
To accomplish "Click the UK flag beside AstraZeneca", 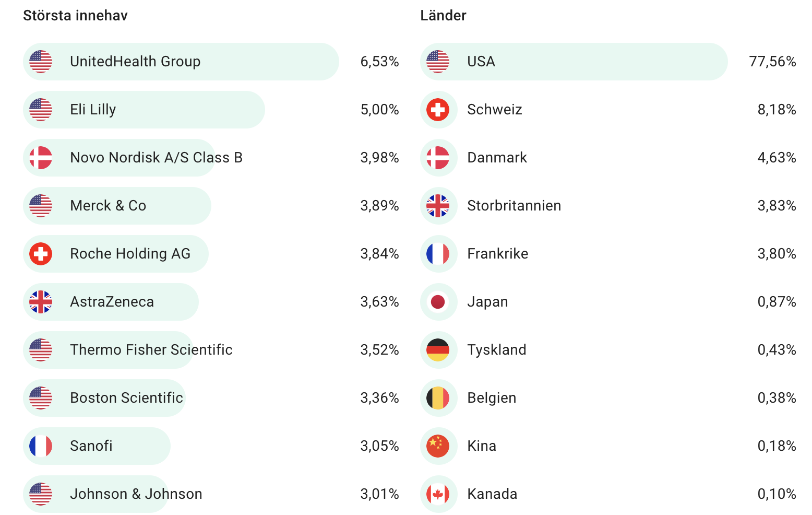I will tap(41, 302).
